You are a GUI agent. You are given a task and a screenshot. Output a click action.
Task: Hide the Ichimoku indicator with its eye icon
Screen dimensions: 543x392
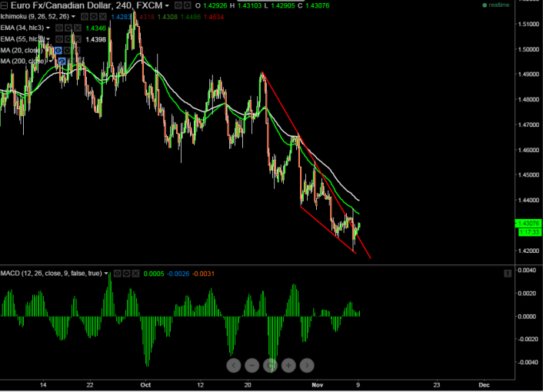pyautogui.click(x=84, y=17)
